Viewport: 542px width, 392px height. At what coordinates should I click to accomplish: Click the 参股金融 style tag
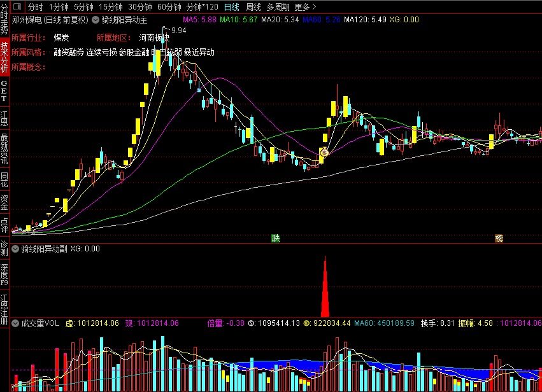click(134, 52)
